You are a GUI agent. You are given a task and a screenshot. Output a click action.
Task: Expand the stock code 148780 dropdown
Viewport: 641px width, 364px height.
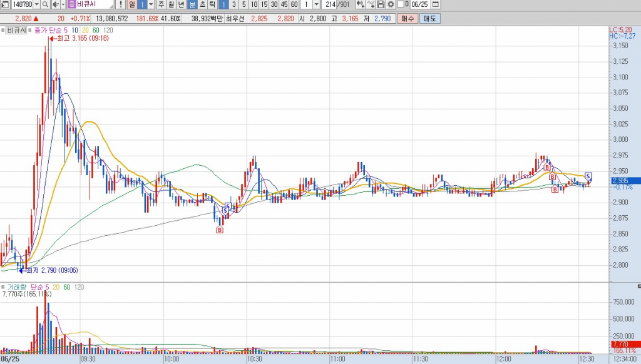38,4
